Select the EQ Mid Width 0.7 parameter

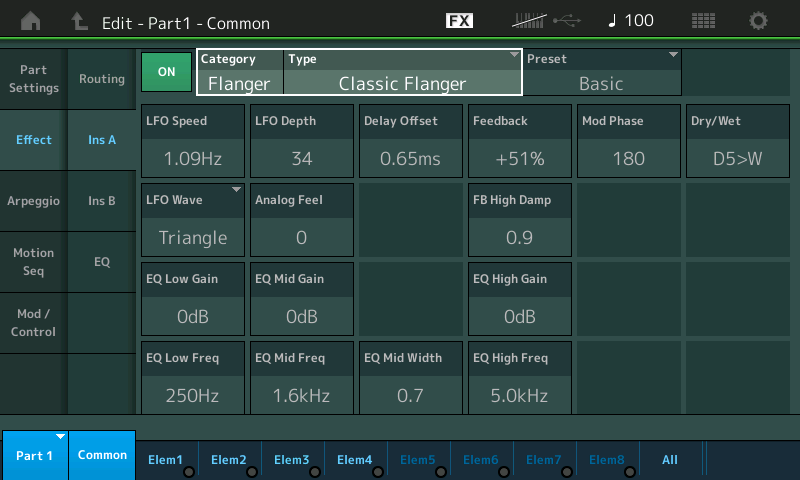(411, 378)
